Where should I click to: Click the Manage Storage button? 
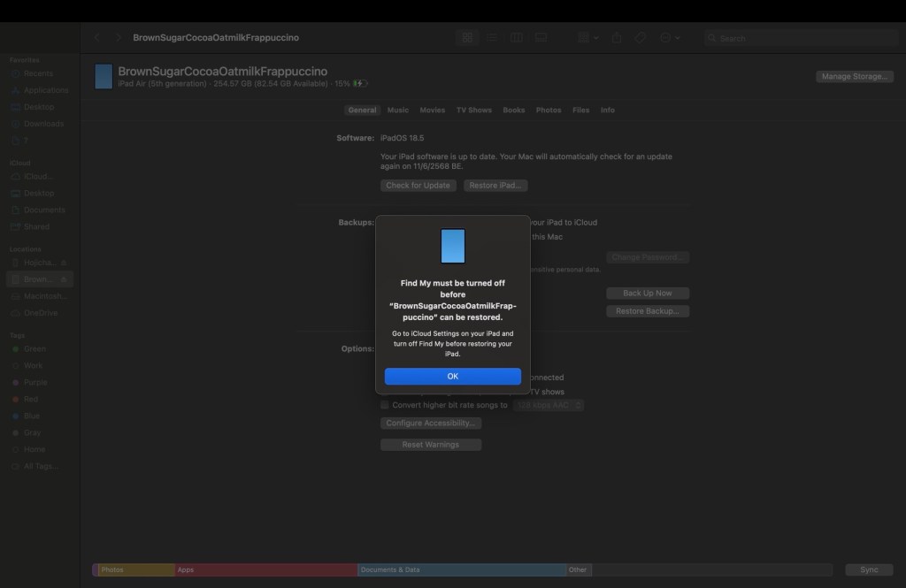pos(854,77)
